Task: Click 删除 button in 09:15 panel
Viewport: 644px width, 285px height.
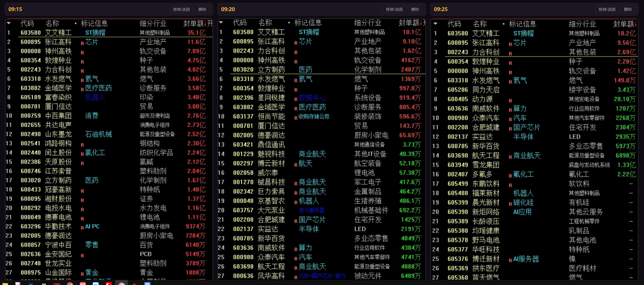Action: pos(202,9)
